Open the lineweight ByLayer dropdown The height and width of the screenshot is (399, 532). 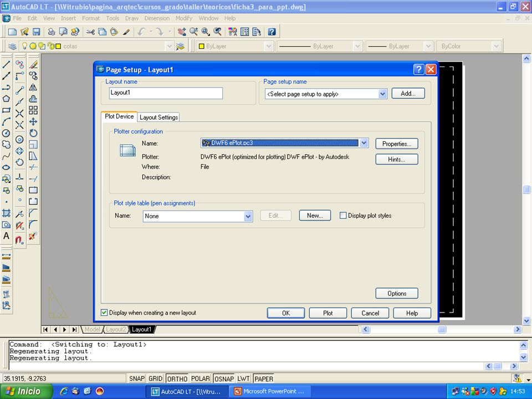point(428,46)
